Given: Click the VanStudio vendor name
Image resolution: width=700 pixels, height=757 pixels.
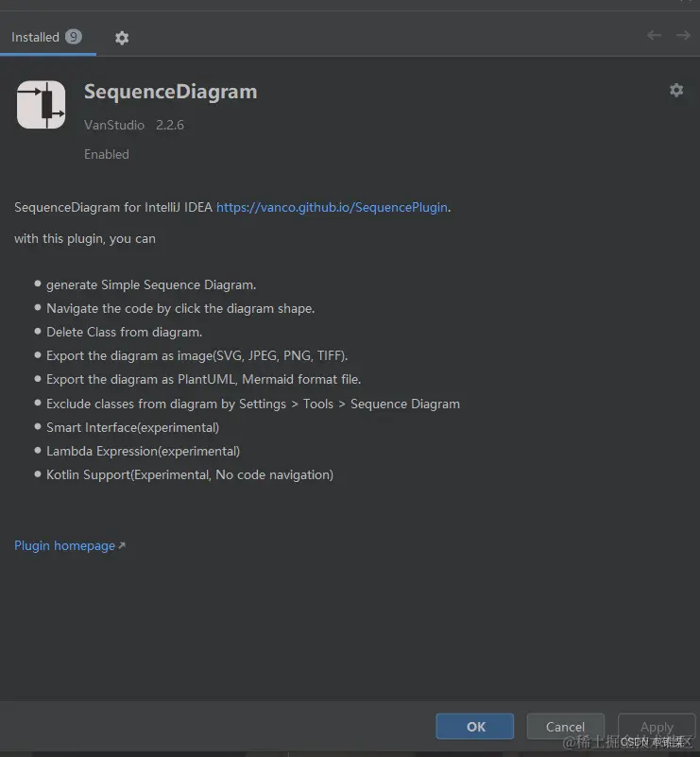Looking at the screenshot, I should pos(114,125).
